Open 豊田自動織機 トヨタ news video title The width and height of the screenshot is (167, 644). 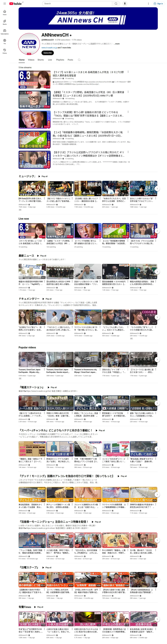[114, 283]
